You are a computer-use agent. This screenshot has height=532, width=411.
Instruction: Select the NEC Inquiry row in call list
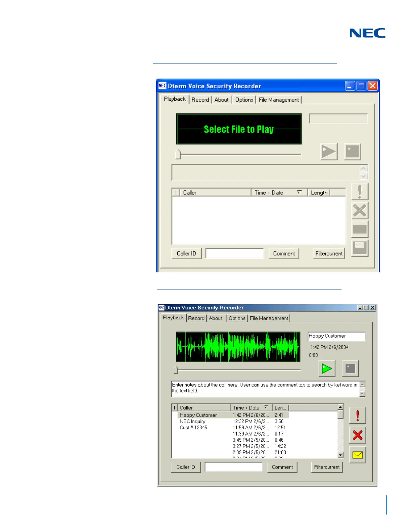coord(233,422)
